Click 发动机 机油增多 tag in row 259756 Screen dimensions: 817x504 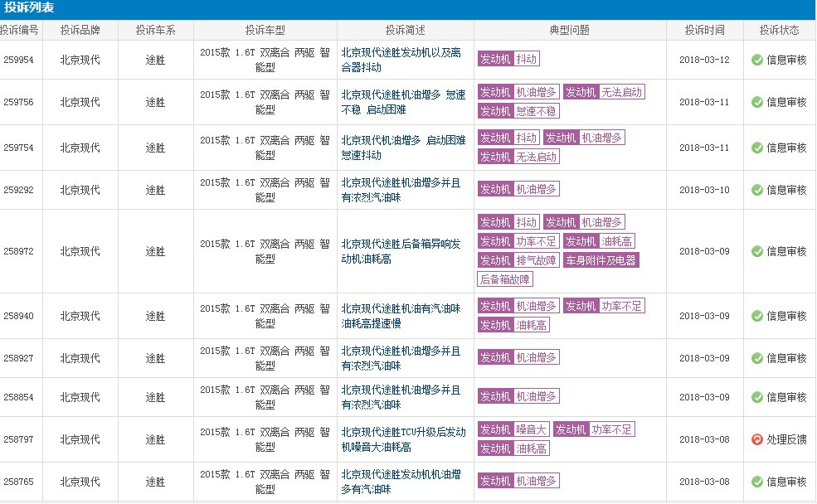[518, 92]
